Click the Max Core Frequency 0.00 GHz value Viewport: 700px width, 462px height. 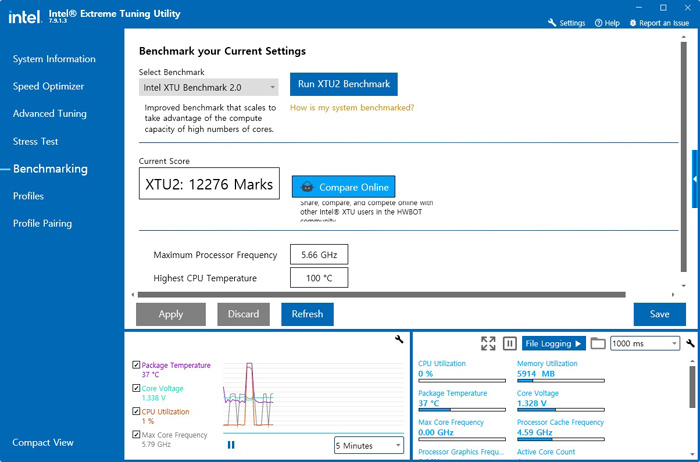[x=436, y=432]
